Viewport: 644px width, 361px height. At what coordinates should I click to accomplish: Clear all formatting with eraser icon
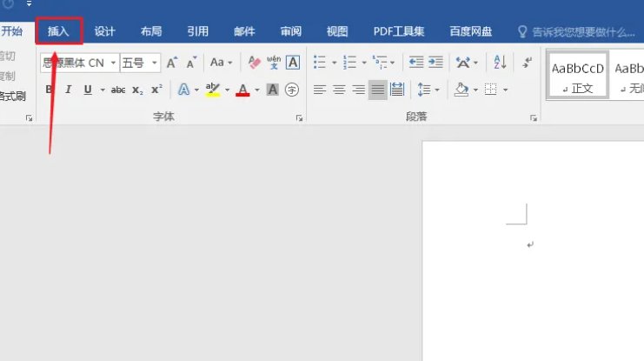[254, 63]
